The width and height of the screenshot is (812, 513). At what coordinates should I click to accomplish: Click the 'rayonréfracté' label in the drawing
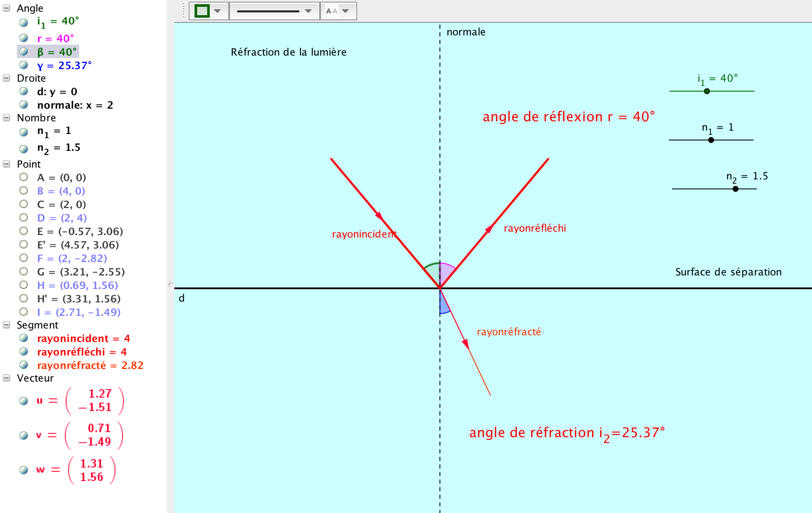[509, 332]
